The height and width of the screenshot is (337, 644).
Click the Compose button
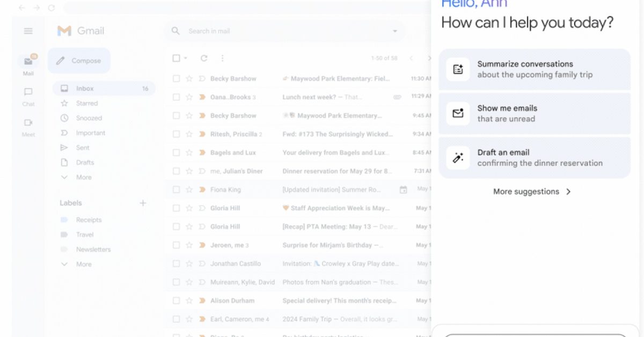(79, 61)
